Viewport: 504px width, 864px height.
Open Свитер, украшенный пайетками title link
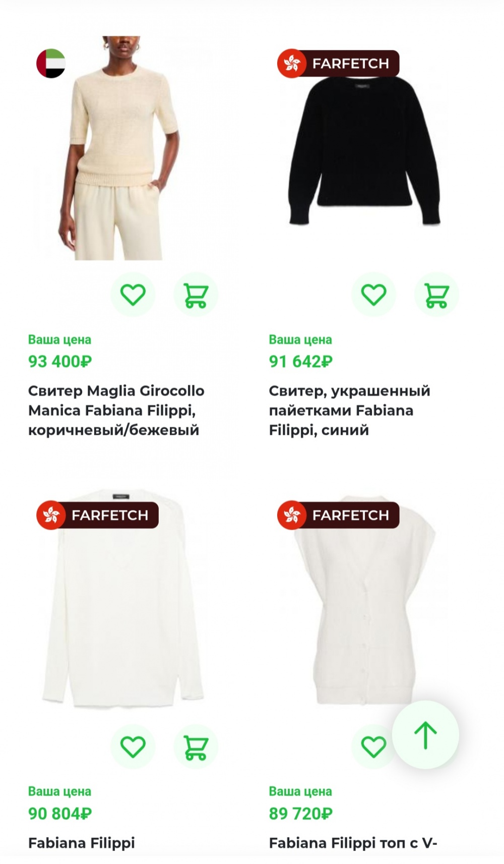click(350, 410)
